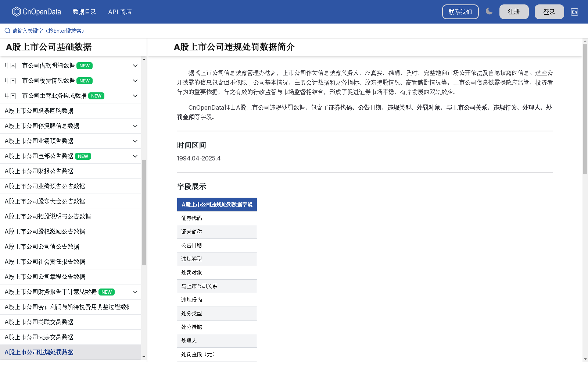Image resolution: width=588 pixels, height=368 pixels.
Task: Click the A股上市公司违规处罚数据字段 table header
Action: (x=217, y=205)
